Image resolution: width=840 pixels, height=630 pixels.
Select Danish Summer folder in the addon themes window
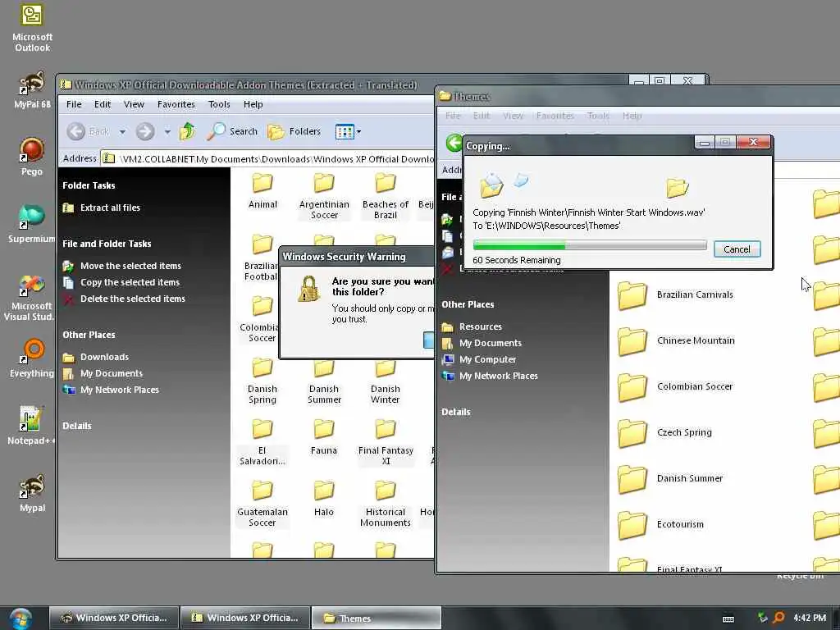click(x=324, y=381)
